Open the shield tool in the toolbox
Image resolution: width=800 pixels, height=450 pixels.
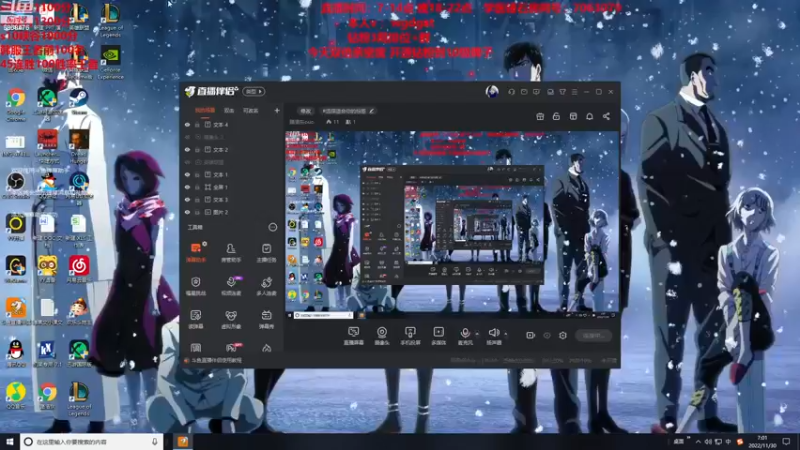[x=195, y=286]
